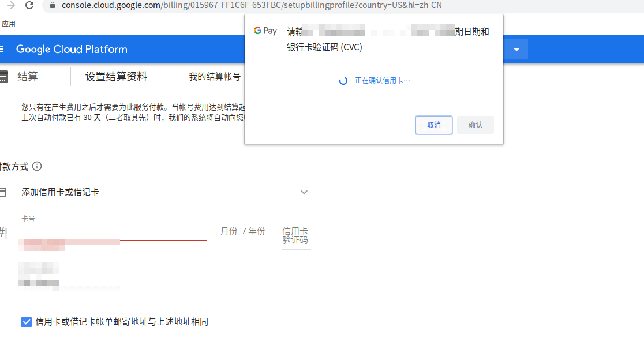This screenshot has height=345, width=644.
Task: Reload the page with the refresh icon
Action: click(x=29, y=6)
